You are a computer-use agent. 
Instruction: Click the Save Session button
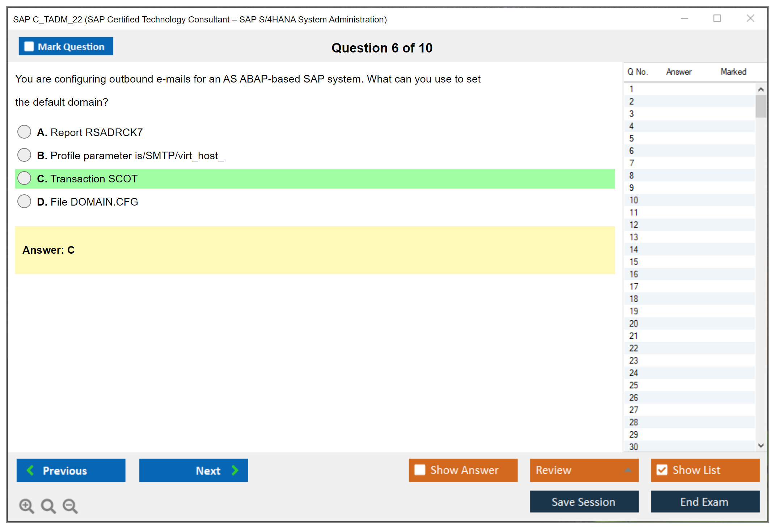584,502
